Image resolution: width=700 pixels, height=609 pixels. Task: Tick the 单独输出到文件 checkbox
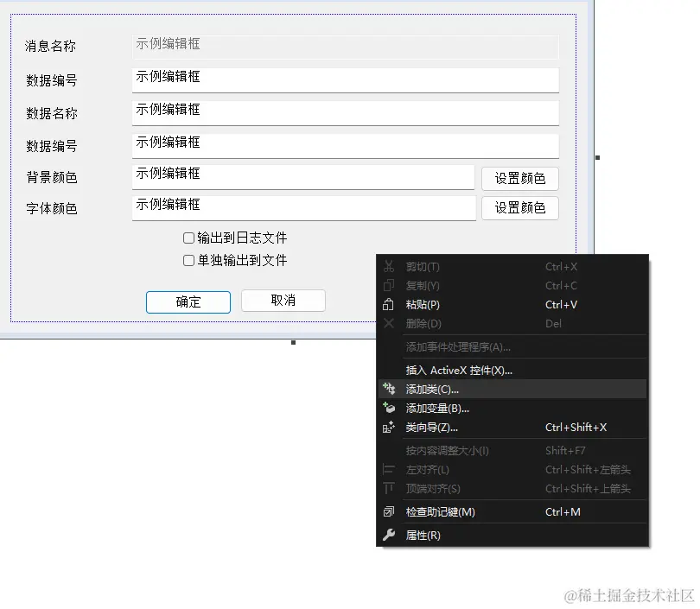(189, 260)
